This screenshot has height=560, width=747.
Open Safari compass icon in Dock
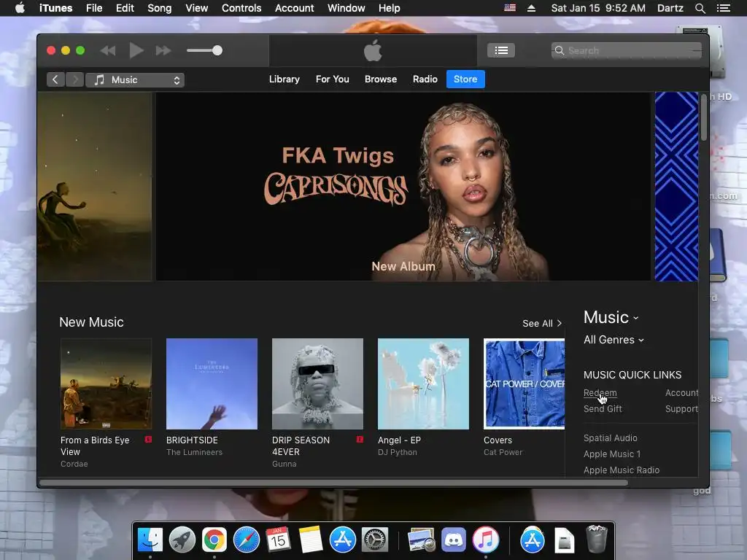247,540
